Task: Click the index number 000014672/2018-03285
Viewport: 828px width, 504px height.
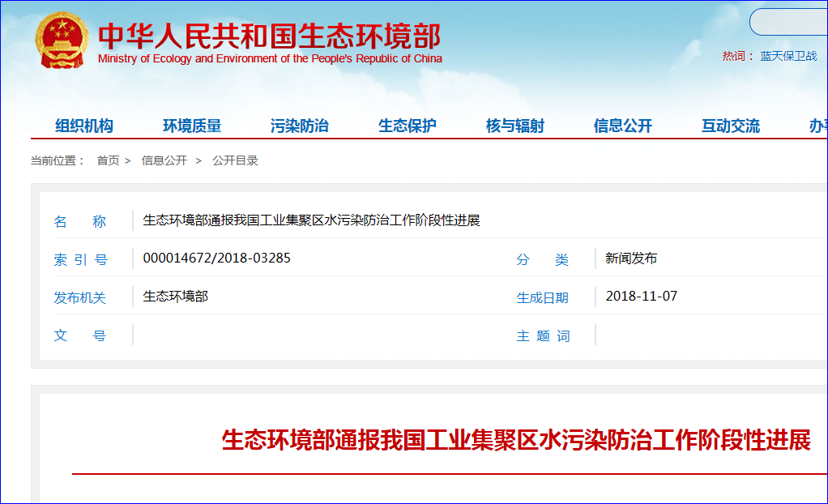Action: (x=216, y=258)
